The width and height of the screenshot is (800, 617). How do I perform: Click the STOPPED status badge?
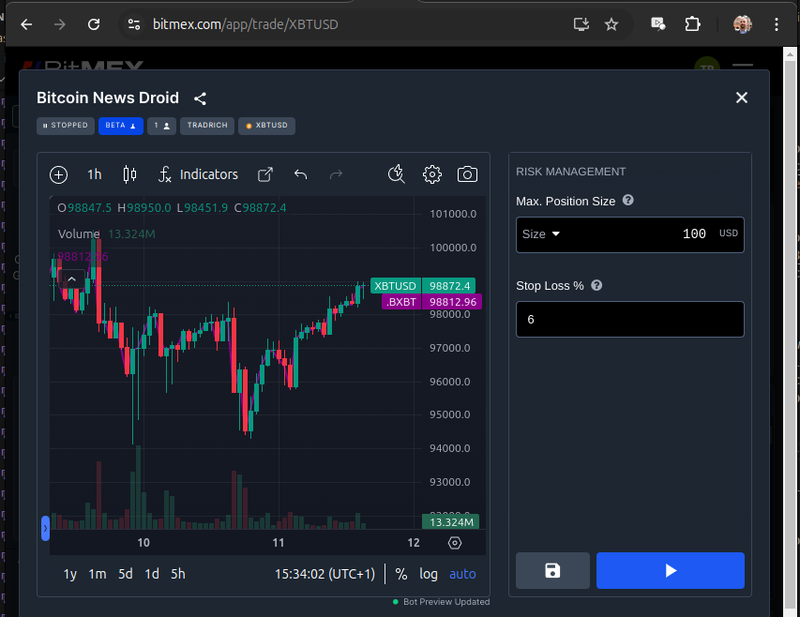65,126
